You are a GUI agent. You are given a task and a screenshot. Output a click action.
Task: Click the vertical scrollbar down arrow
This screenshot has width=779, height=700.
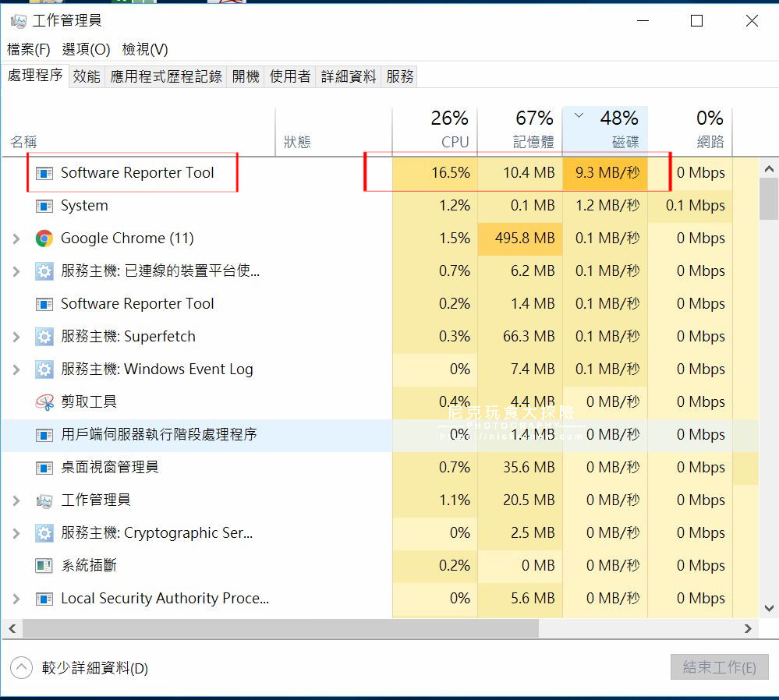(769, 608)
